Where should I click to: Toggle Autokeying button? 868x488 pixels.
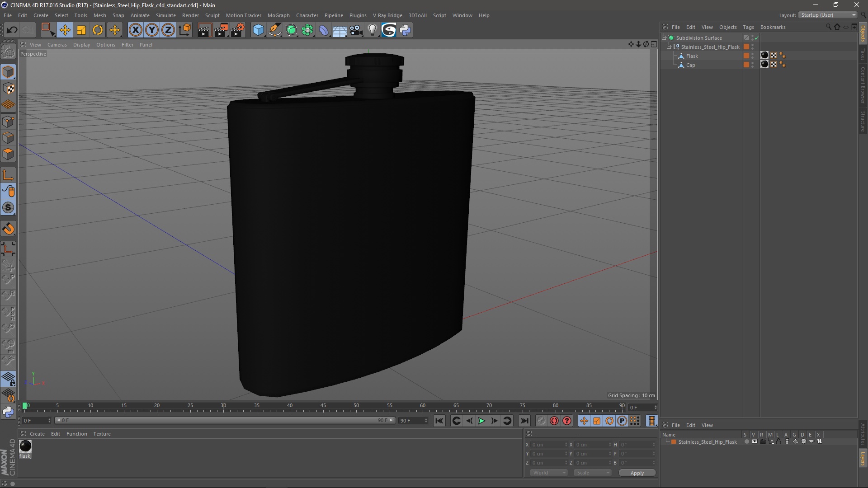pyautogui.click(x=554, y=421)
